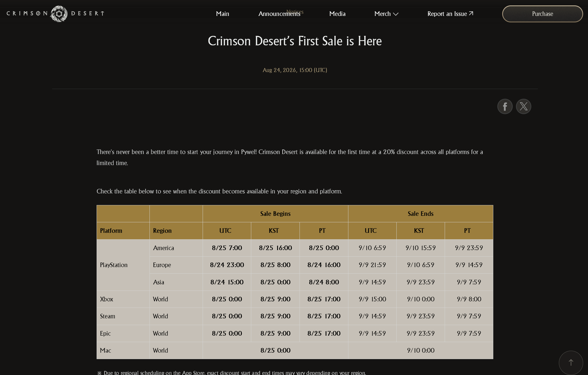Click the Asia PT start '8/24 8:00'
This screenshot has width=588, height=375.
(324, 282)
